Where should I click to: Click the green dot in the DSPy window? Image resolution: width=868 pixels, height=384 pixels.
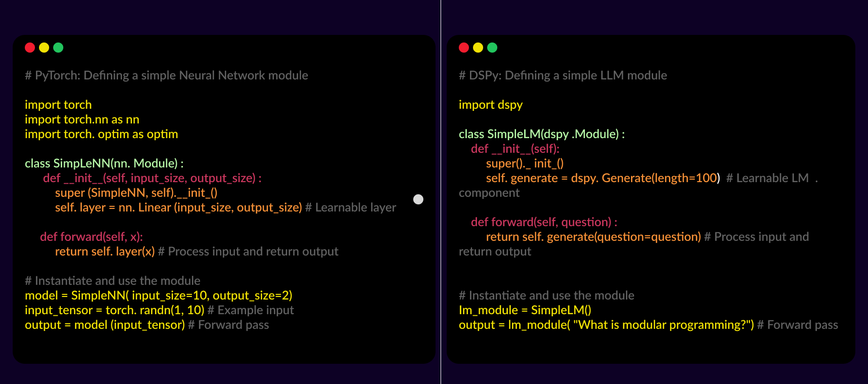pyautogui.click(x=492, y=48)
